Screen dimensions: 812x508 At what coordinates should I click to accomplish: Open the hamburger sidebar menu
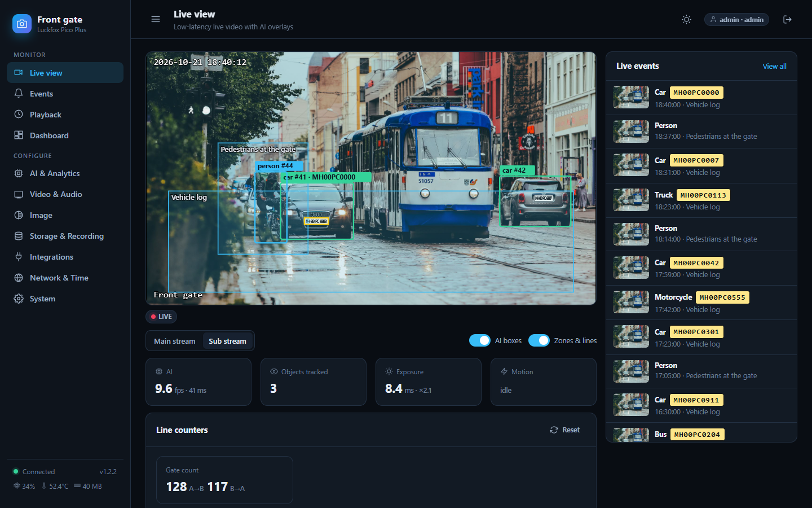tap(156, 19)
